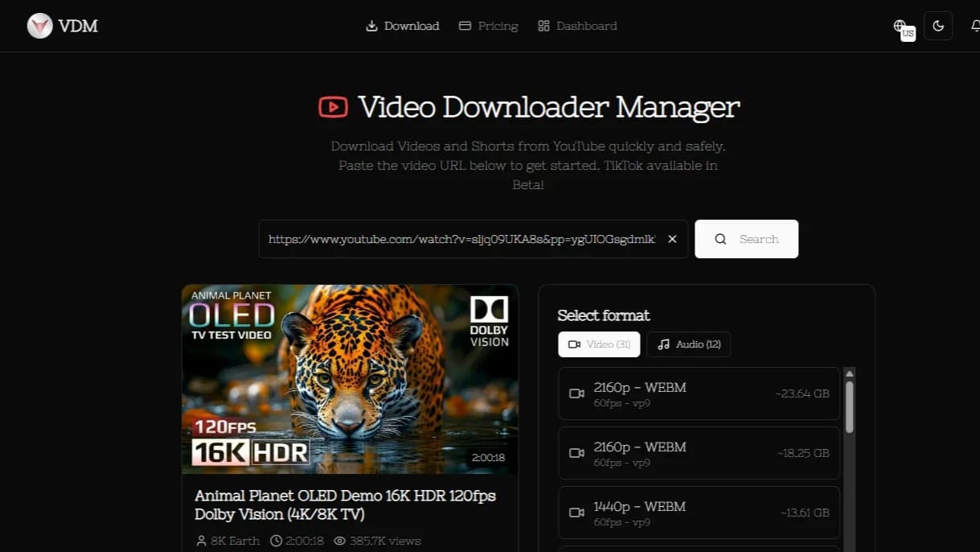Select the 2160p WEBM 23.64 GB format
Screen dimensions: 980x552
698,393
